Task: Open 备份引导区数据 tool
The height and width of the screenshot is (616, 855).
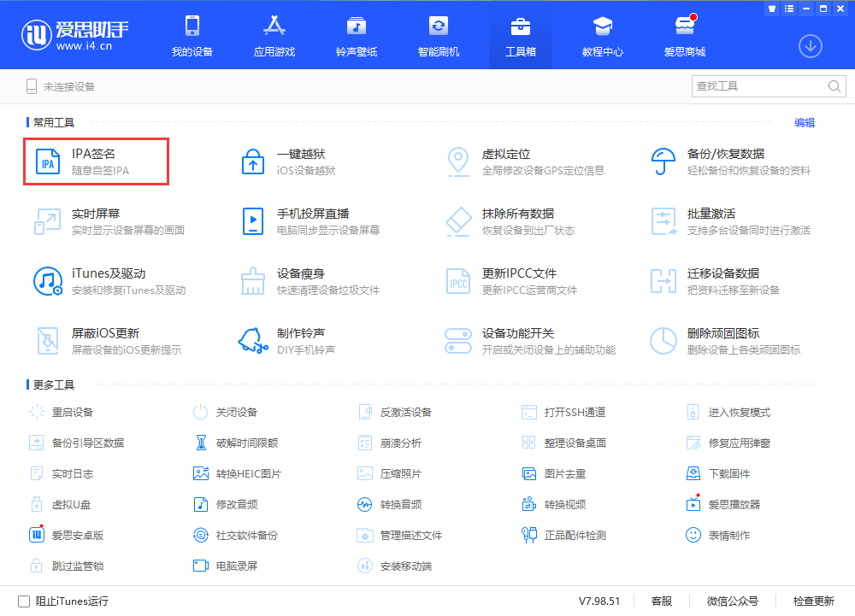Action: click(x=76, y=443)
